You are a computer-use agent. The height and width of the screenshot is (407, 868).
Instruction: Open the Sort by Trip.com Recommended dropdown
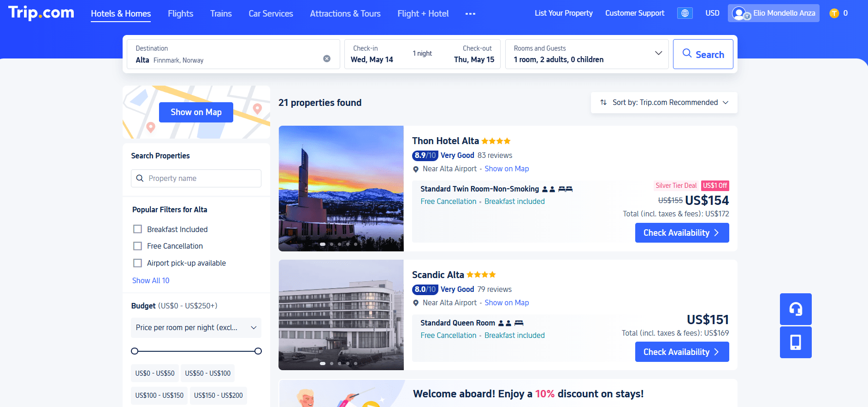664,103
